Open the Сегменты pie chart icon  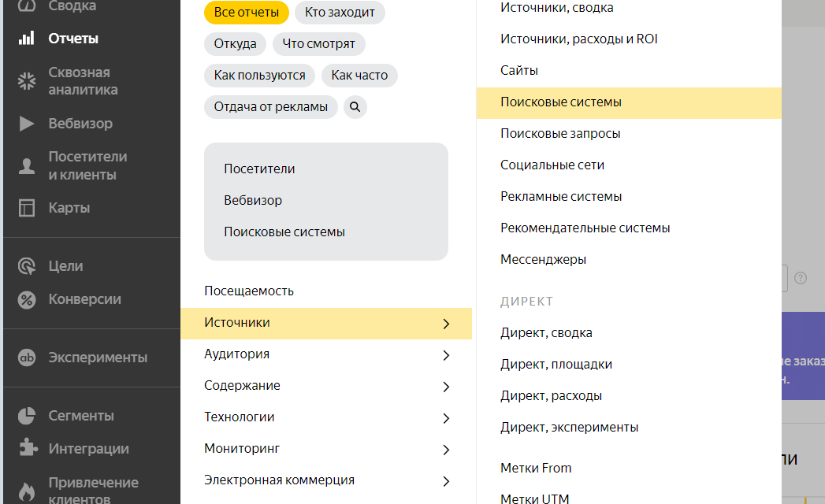pos(27,416)
